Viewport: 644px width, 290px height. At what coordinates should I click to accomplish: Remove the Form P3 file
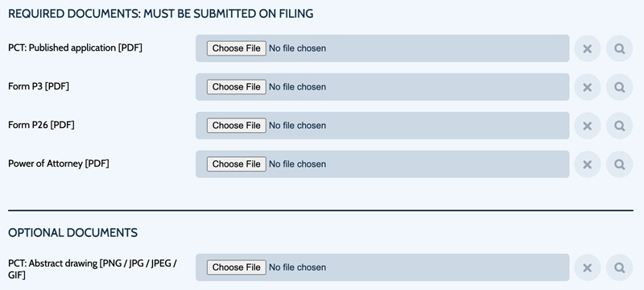(x=588, y=87)
